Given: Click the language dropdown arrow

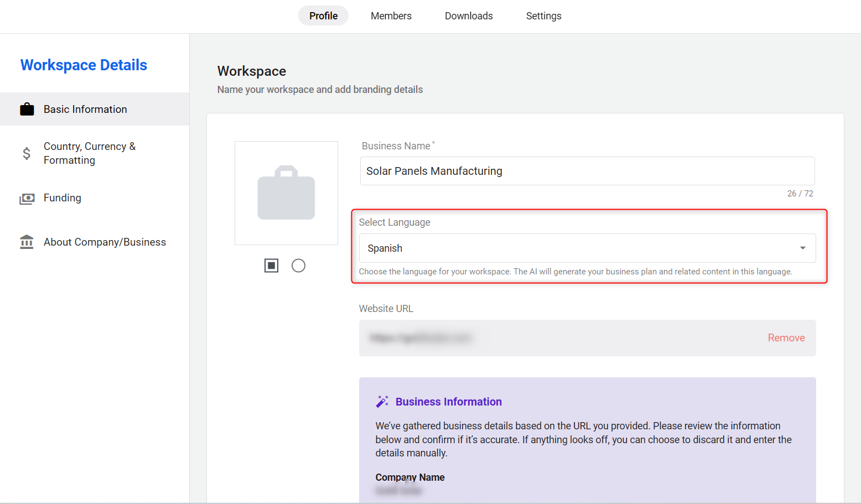Looking at the screenshot, I should click(x=802, y=248).
